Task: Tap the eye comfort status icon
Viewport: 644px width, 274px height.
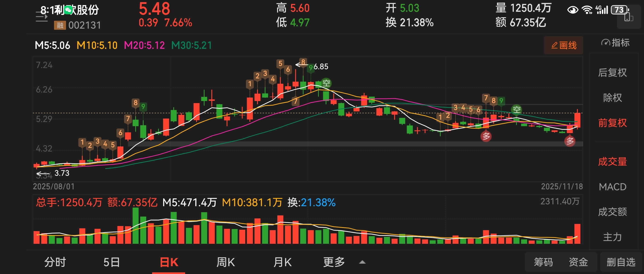Action: tap(572, 10)
